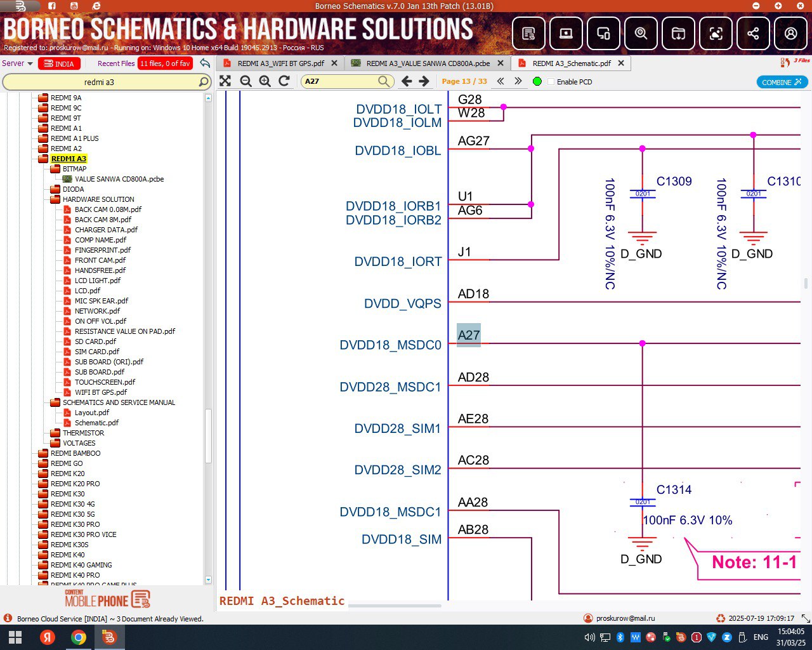Open CHARGER DATA.pdf file
This screenshot has width=812, height=650.
(106, 230)
